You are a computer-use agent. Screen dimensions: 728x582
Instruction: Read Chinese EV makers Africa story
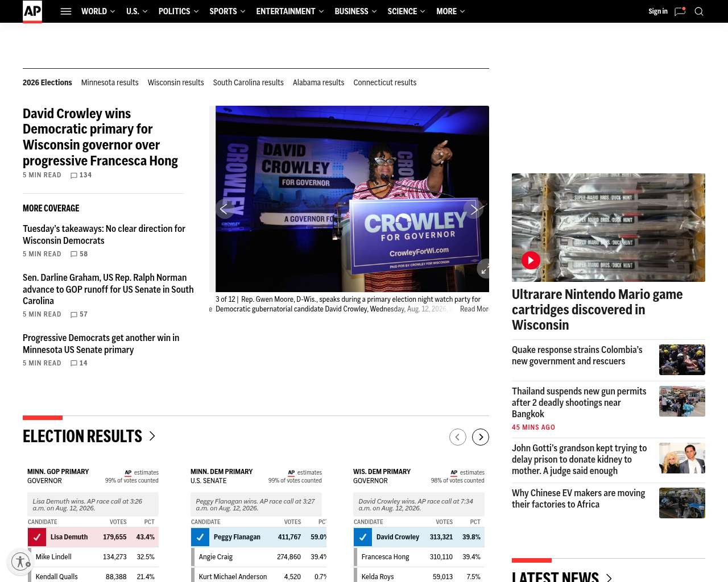pos(578,498)
